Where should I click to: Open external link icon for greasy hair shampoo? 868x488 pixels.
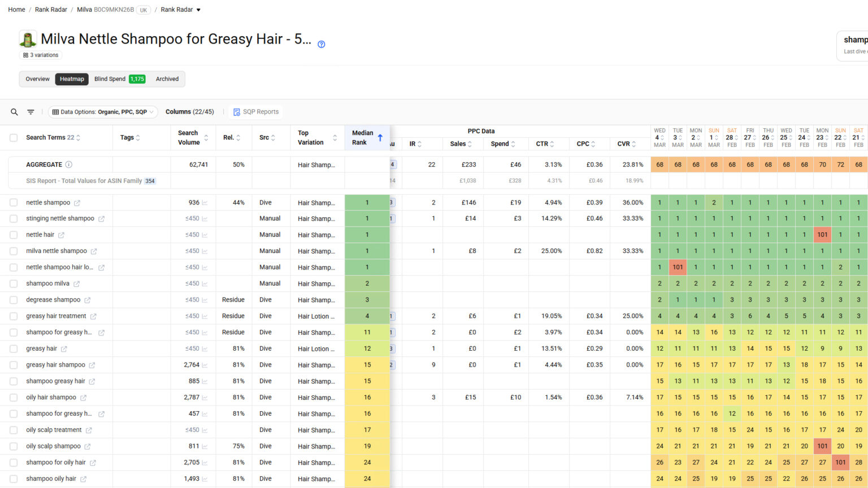point(92,365)
